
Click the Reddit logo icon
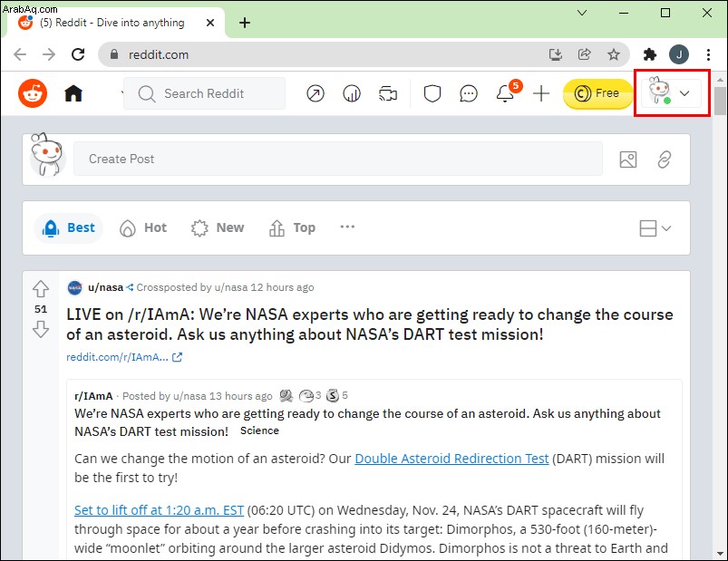pos(33,93)
